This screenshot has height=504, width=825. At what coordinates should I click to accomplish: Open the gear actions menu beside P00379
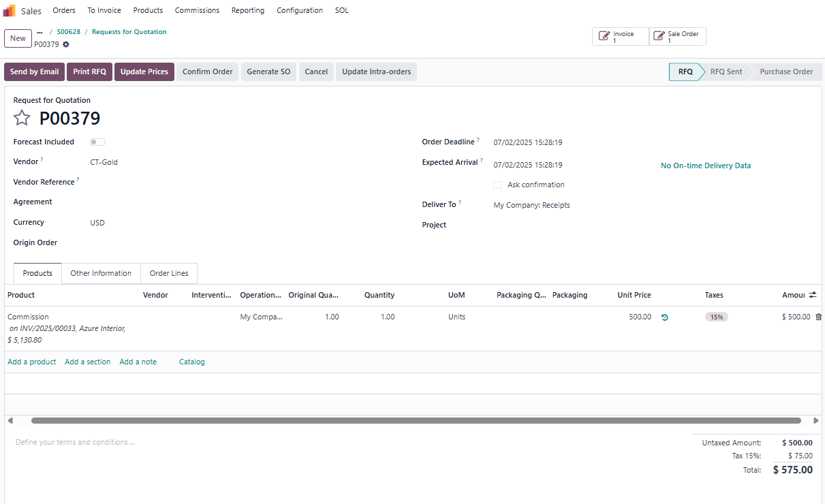(x=66, y=44)
